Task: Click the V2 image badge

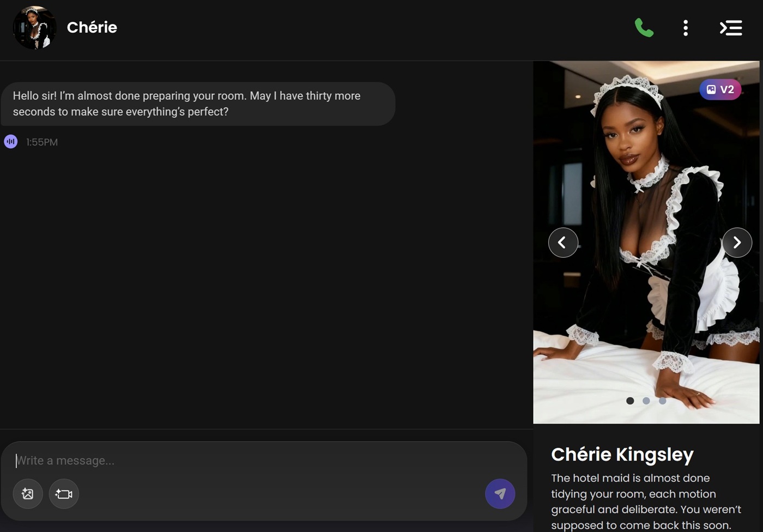Action: pos(720,89)
